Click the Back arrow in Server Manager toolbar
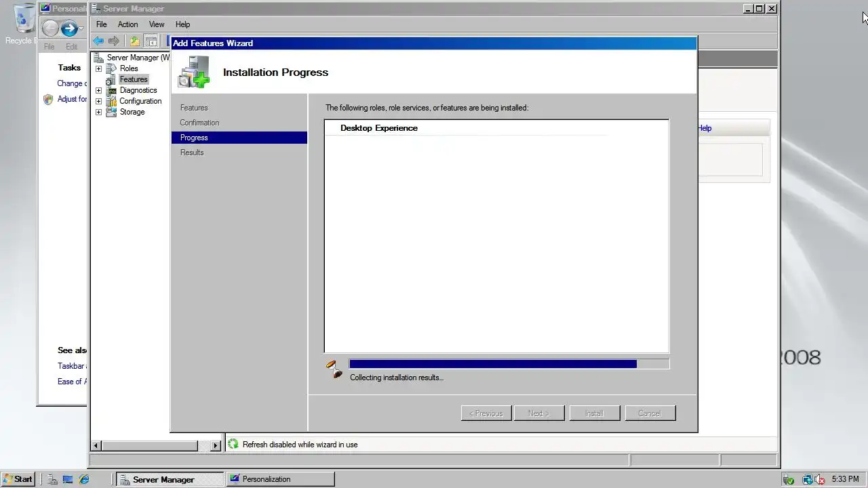Viewport: 868px width, 488px height. (x=98, y=41)
